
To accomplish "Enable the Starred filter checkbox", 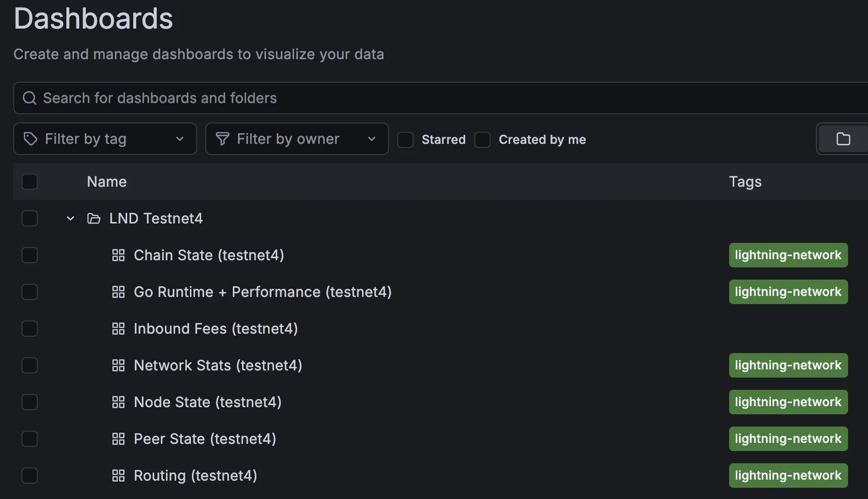I will (x=405, y=139).
